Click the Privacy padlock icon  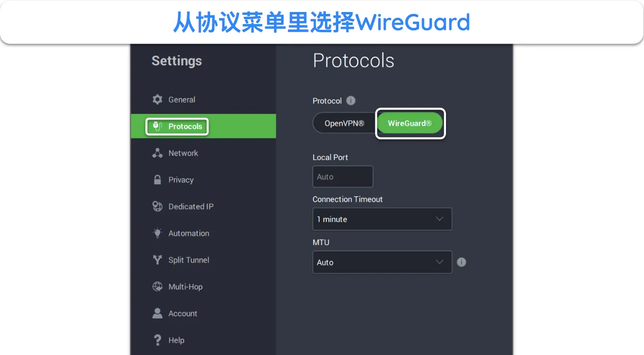tap(157, 180)
